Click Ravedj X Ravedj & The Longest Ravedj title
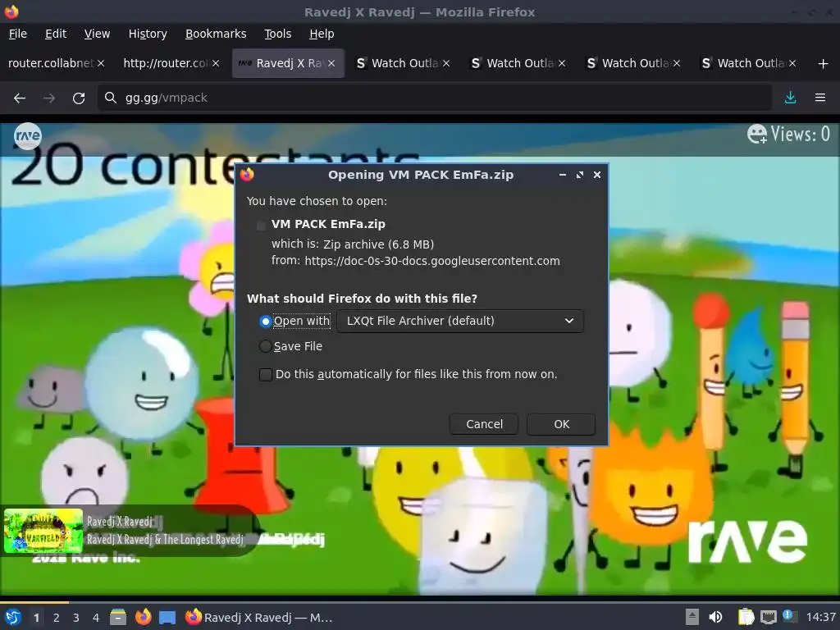The height and width of the screenshot is (630, 840). click(165, 540)
